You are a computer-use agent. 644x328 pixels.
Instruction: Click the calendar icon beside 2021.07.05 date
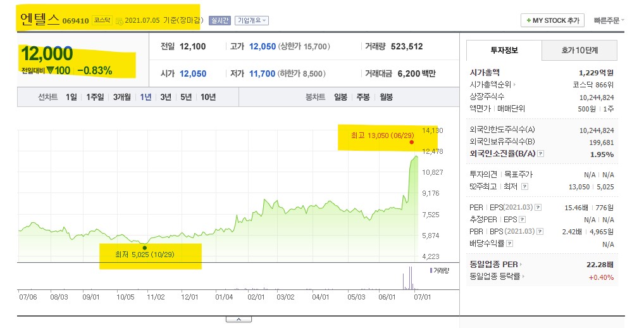pos(119,21)
